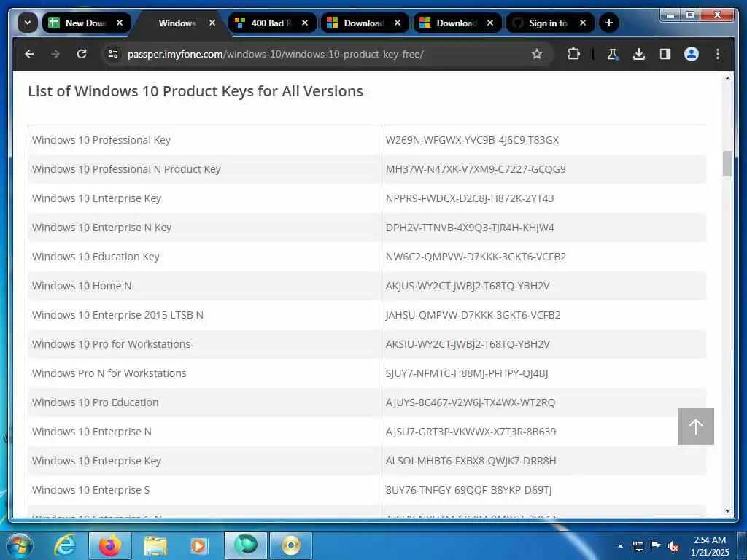Toggle the browser side panel
Viewport: 747px width, 560px height.
[x=665, y=54]
